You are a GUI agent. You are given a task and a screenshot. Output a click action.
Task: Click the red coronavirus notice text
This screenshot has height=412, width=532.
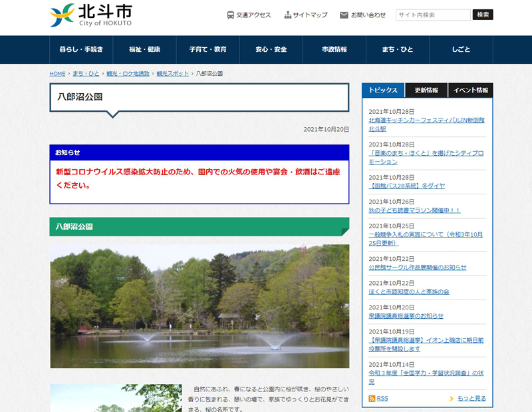pyautogui.click(x=198, y=178)
